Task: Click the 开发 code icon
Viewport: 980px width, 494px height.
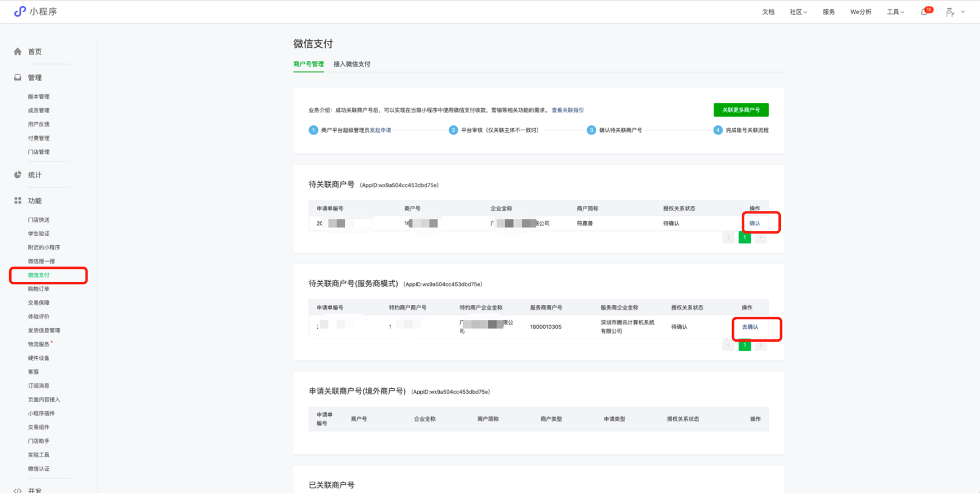Action: (18, 490)
